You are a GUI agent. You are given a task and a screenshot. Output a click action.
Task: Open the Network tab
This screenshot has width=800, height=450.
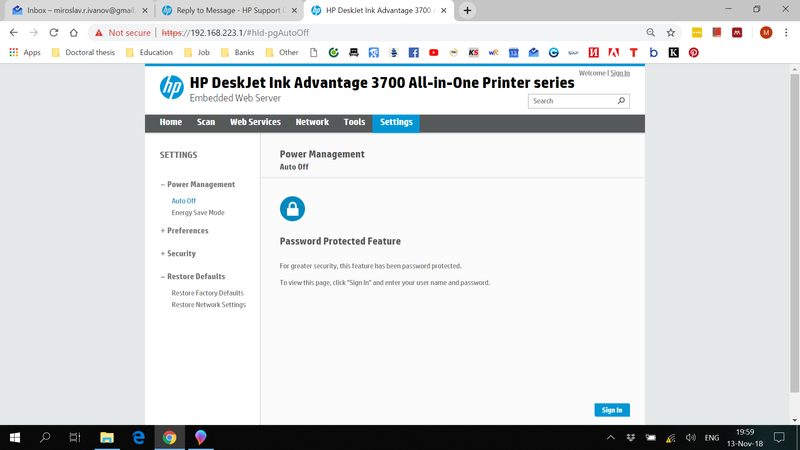click(x=312, y=123)
